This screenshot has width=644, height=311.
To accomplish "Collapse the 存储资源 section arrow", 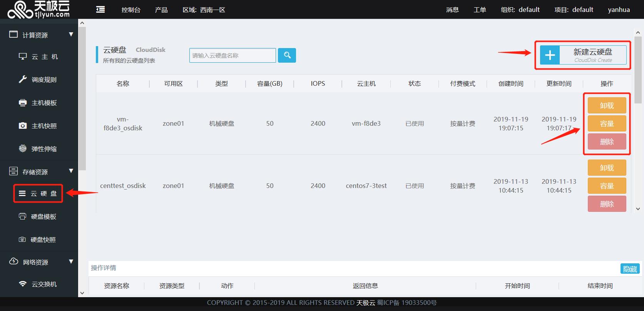I will [71, 171].
